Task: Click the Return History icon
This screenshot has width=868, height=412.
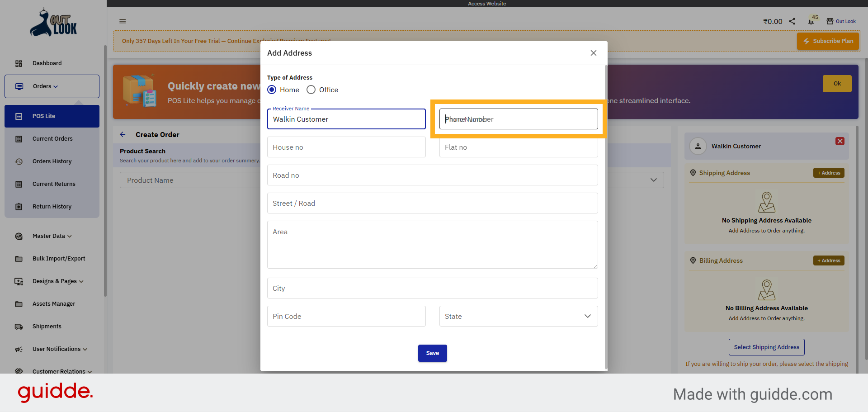Action: click(19, 206)
